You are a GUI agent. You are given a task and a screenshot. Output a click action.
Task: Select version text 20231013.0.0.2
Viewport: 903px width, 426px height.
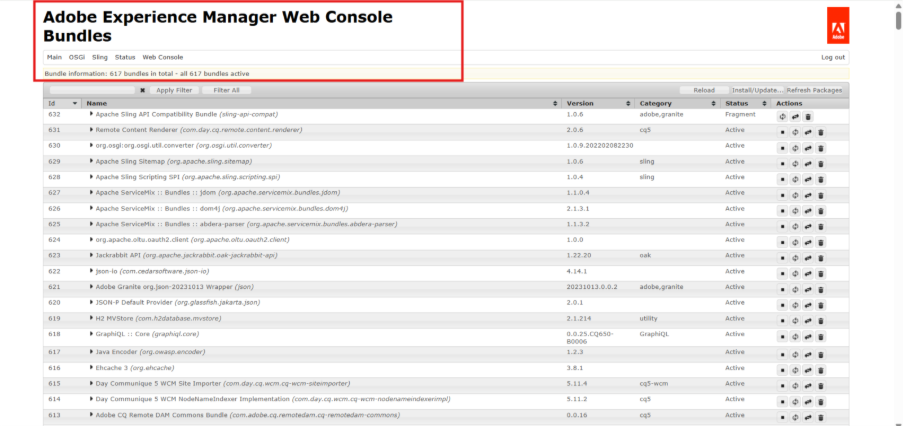pyautogui.click(x=591, y=287)
